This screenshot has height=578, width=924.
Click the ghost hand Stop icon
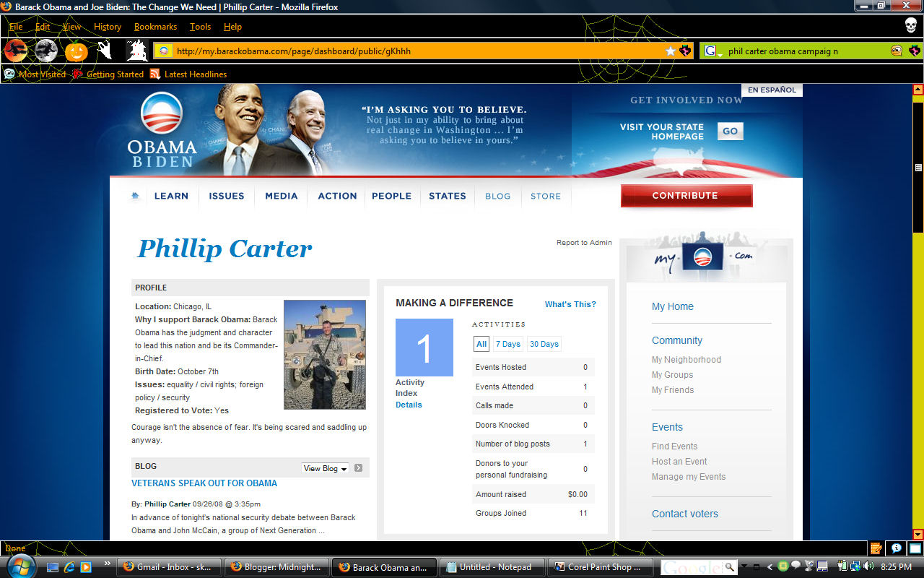[x=105, y=51]
